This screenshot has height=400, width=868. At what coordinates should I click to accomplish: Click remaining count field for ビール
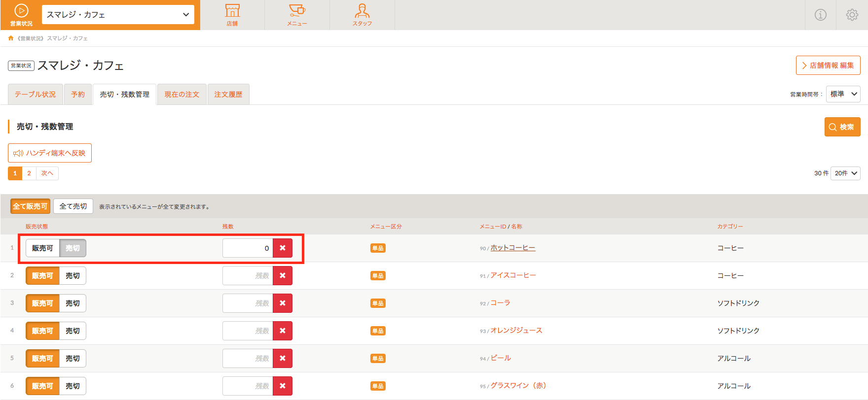pyautogui.click(x=248, y=358)
